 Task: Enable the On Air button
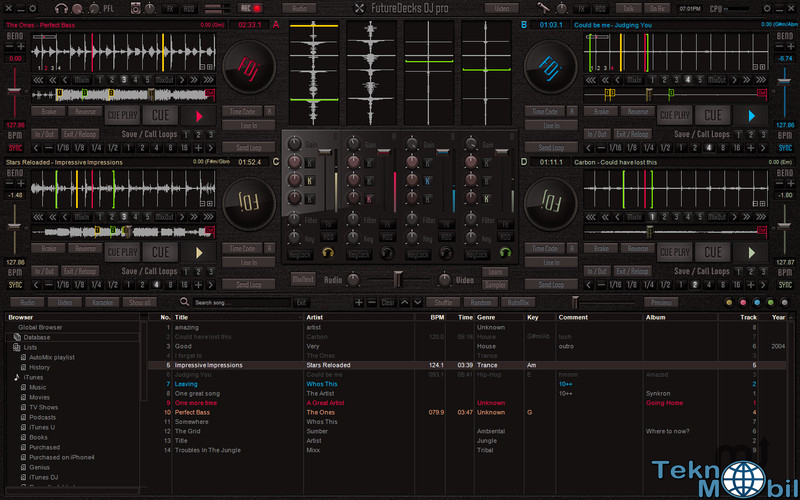[657, 8]
